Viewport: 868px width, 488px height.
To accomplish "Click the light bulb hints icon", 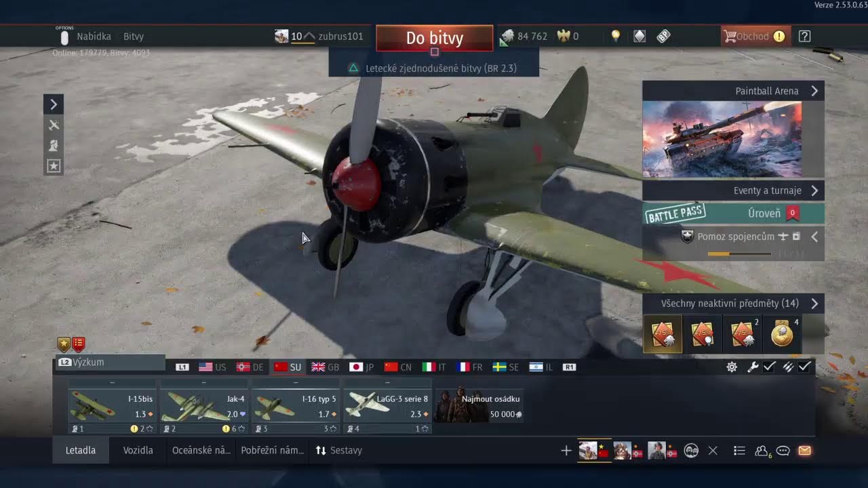I will pos(616,37).
